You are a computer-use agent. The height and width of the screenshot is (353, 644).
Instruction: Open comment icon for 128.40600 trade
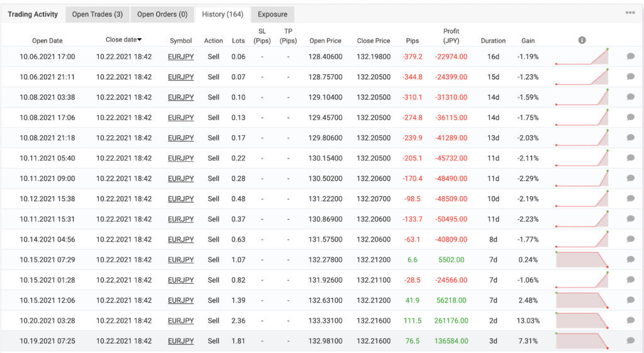pyautogui.click(x=630, y=57)
